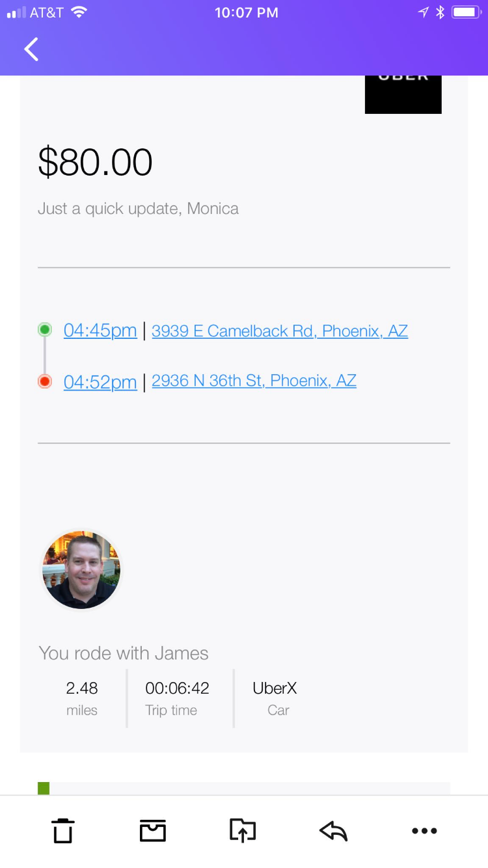Screen dimensions: 488x868
Task: Open 3939 E Camelback Rd address link
Action: (x=280, y=331)
